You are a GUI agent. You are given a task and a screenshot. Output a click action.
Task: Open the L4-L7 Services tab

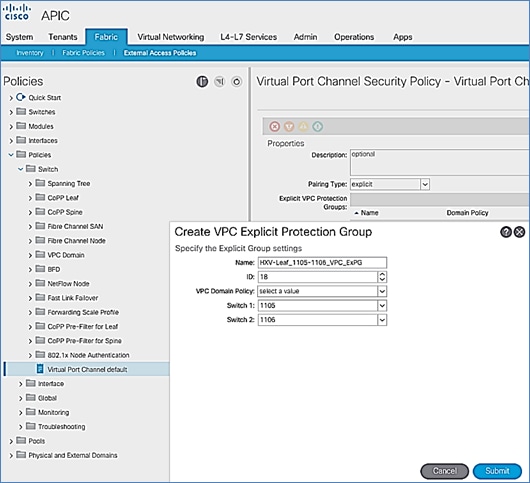[x=248, y=37]
